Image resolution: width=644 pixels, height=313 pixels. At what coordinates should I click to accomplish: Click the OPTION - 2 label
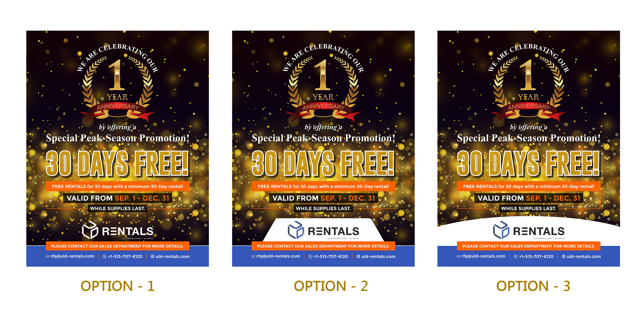[x=331, y=286]
